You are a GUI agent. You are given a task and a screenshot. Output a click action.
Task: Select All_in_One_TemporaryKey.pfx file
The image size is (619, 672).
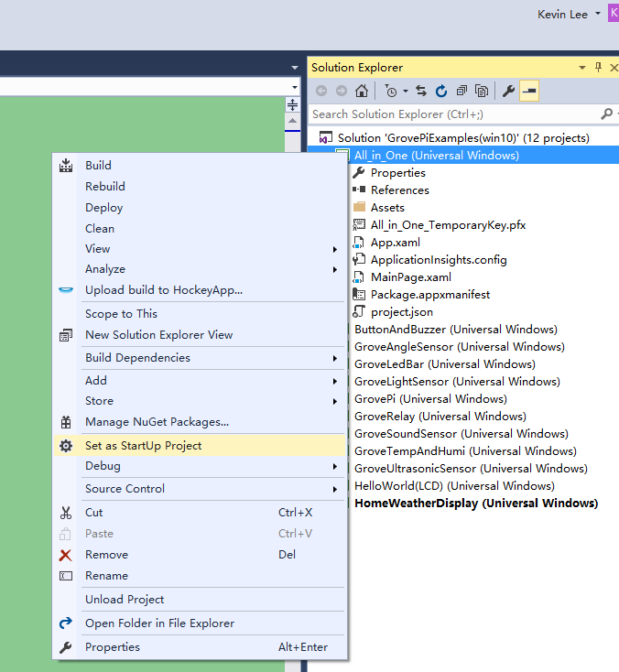pyautogui.click(x=449, y=225)
